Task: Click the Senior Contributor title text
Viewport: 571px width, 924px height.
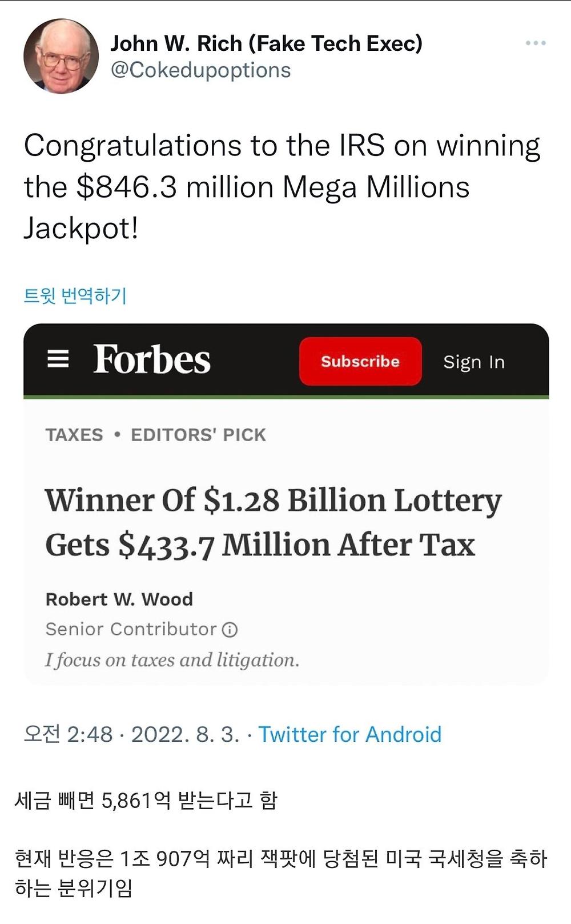Action: (131, 629)
